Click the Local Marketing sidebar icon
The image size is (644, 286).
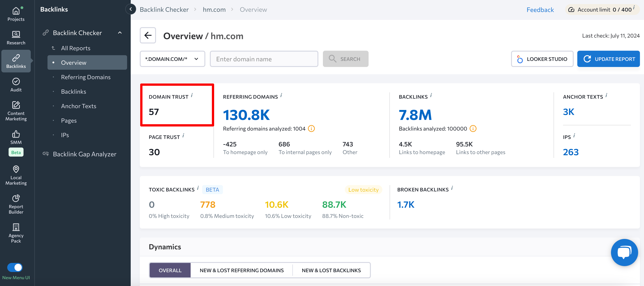point(16,177)
